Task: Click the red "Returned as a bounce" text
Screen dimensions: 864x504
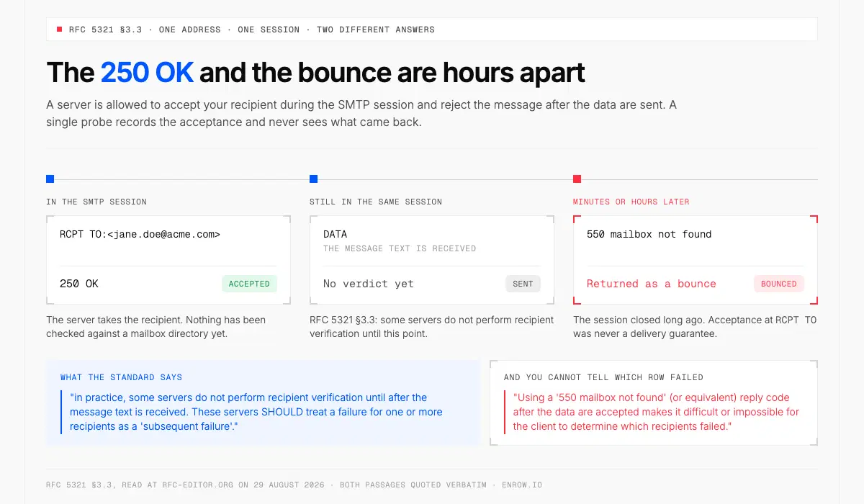Action: point(652,284)
